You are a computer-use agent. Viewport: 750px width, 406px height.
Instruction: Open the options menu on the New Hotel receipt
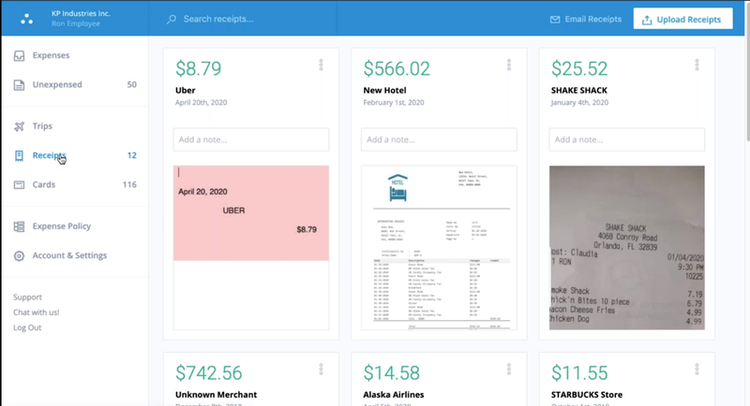pos(509,65)
